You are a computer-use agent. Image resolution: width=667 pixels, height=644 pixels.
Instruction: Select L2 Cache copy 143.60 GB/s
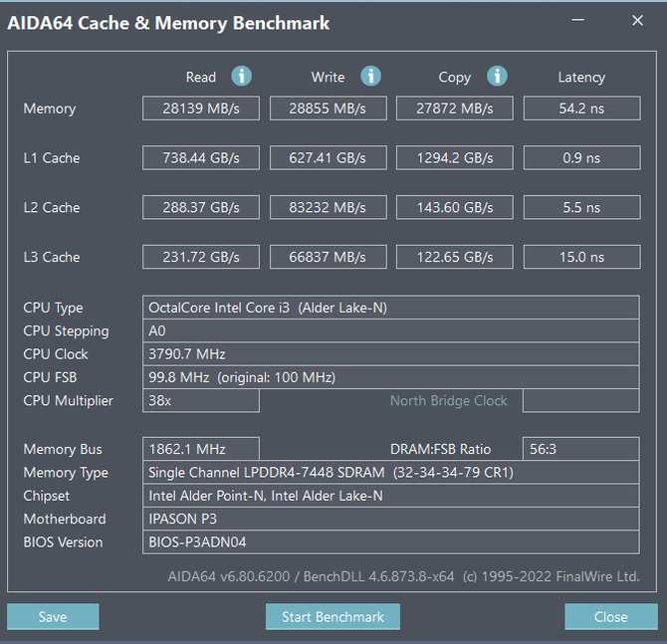click(x=455, y=207)
